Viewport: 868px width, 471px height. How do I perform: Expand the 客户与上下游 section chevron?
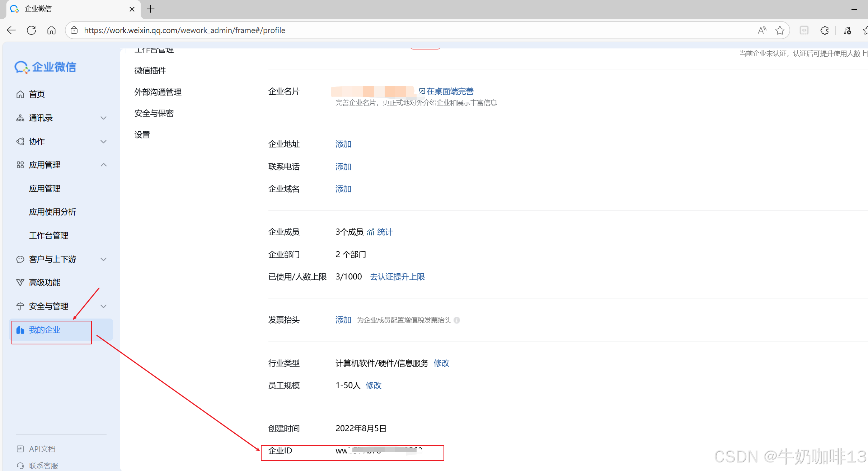103,259
